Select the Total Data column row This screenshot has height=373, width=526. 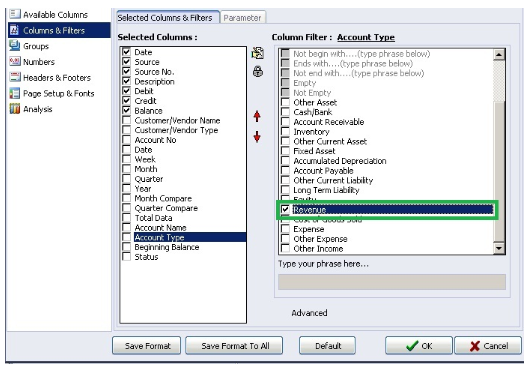(x=183, y=218)
